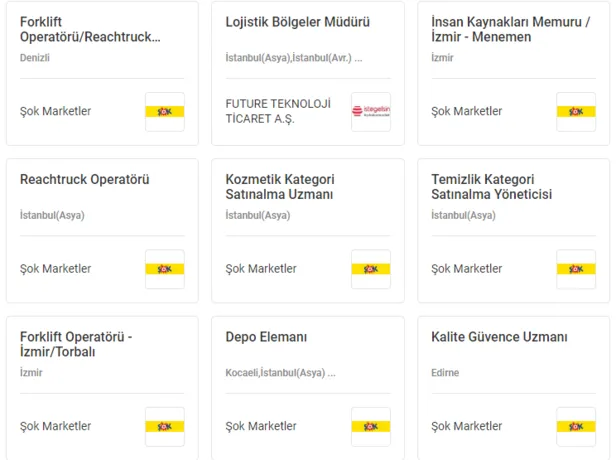Click the isegelsin logo on Lojistik card

(x=370, y=112)
